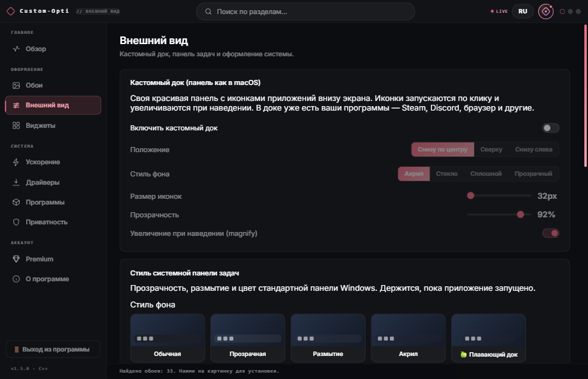Click the search magnifier icon
The image size is (588, 379).
[x=208, y=12]
